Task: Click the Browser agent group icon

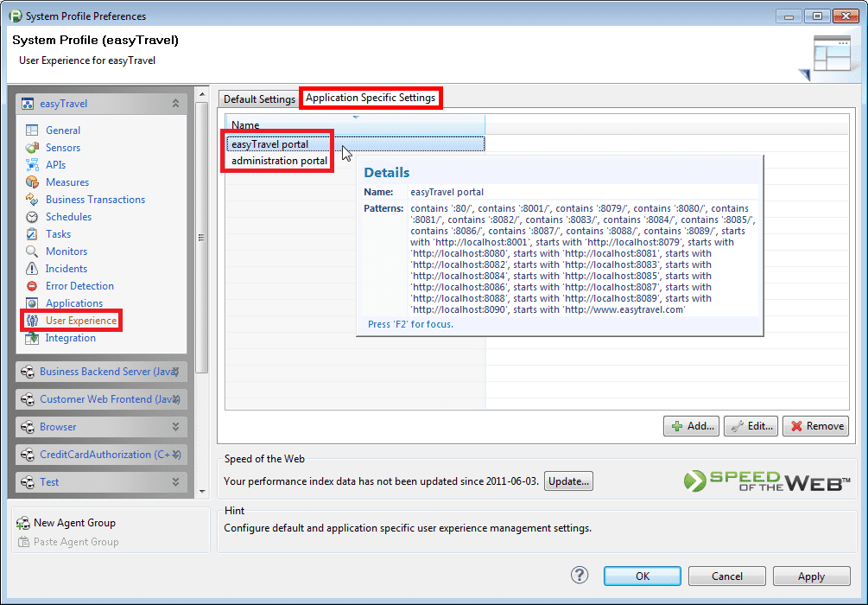Action: coord(27,427)
